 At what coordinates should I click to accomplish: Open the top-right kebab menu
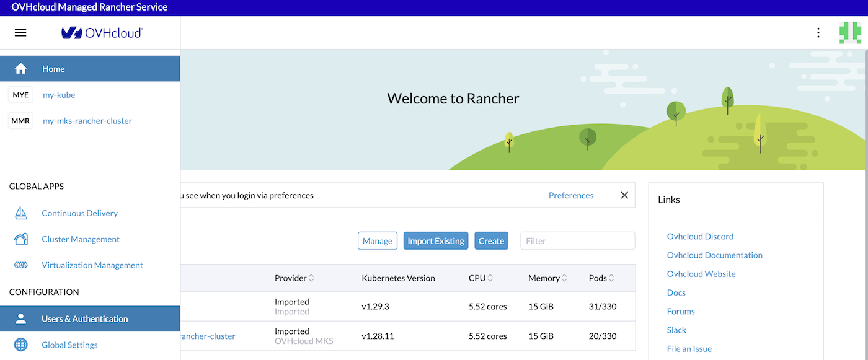[818, 32]
